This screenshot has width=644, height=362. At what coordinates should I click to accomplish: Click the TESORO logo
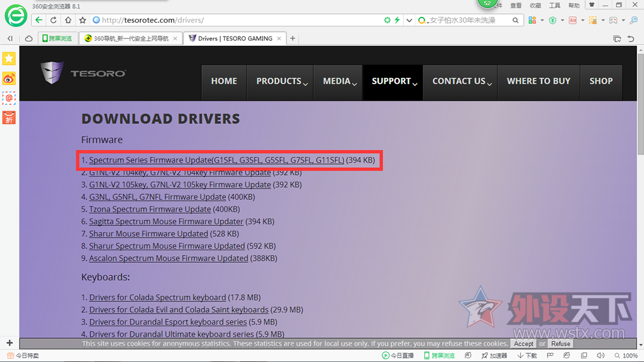click(x=83, y=73)
